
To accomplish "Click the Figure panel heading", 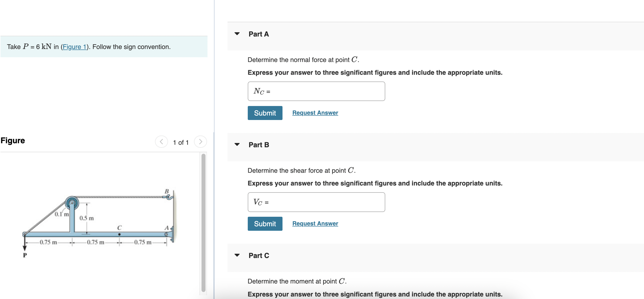I will click(13, 140).
